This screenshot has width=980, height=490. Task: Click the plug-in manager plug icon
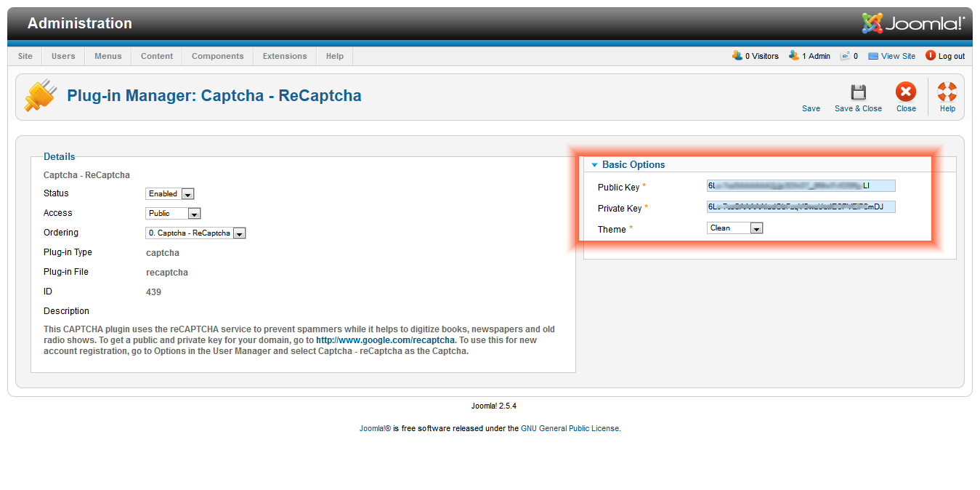coord(41,96)
